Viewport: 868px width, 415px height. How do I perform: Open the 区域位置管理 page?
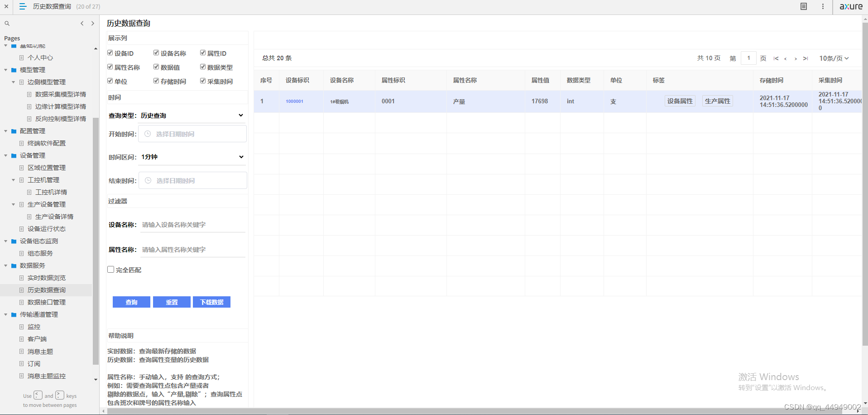(x=47, y=168)
